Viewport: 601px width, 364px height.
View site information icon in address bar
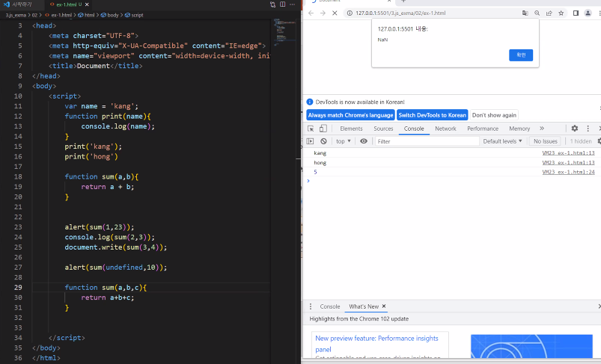coord(350,13)
